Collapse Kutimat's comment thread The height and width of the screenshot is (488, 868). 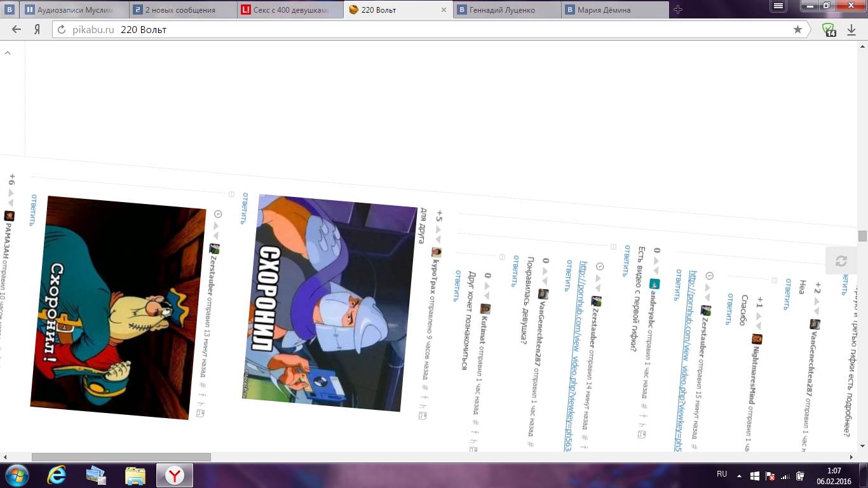[x=502, y=257]
